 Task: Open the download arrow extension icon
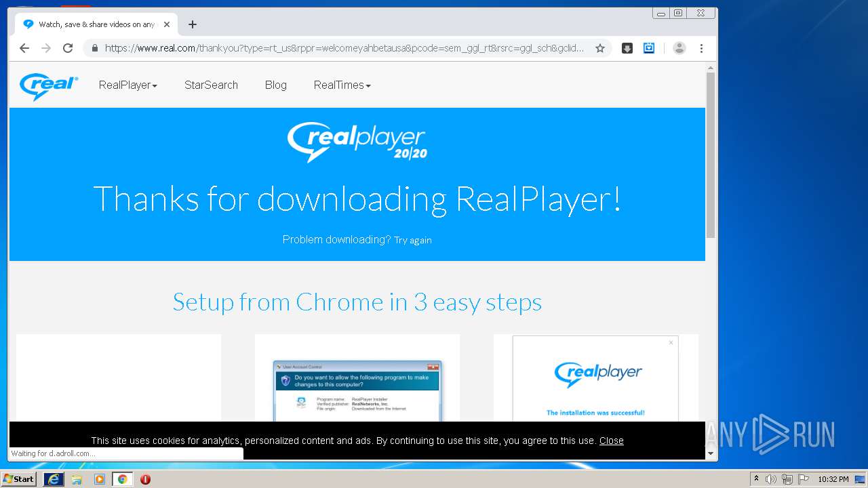pyautogui.click(x=627, y=48)
